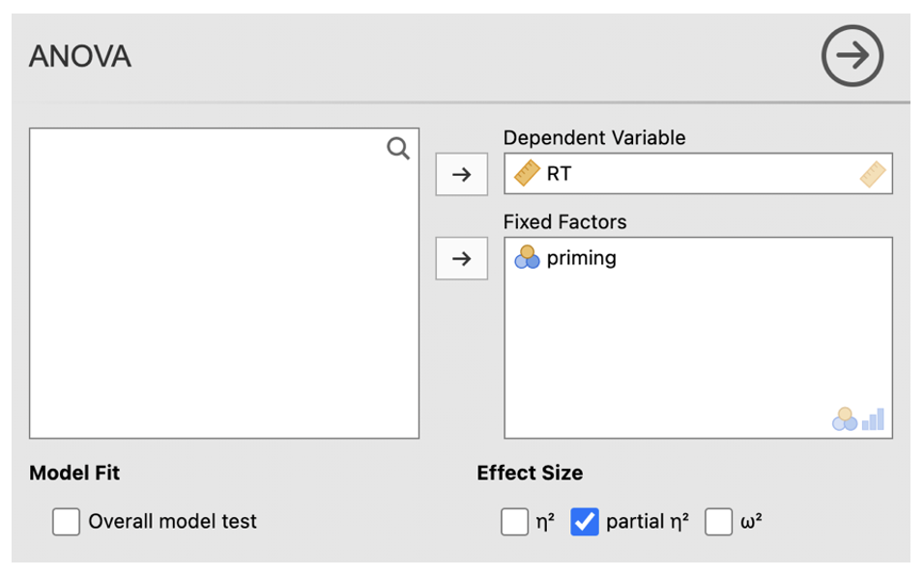Image resolution: width=924 pixels, height=576 pixels.
Task: Click the faded bar-chart ordinal icon in Fixed Factors
Action: pos(874,419)
